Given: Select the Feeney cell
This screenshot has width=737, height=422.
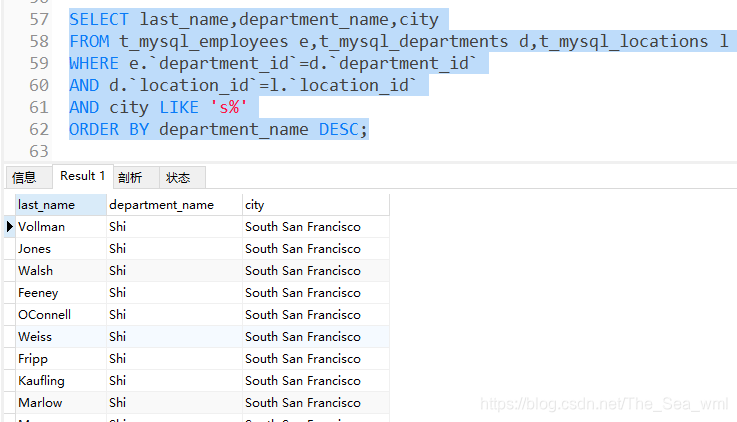Looking at the screenshot, I should coord(61,293).
